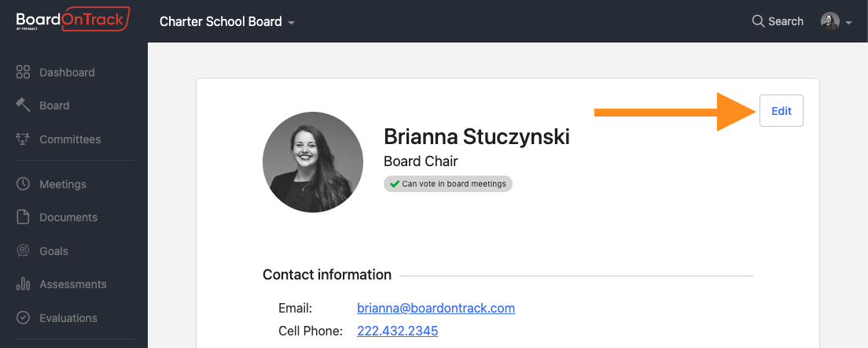
Task: Click the Board gavel icon
Action: click(23, 106)
